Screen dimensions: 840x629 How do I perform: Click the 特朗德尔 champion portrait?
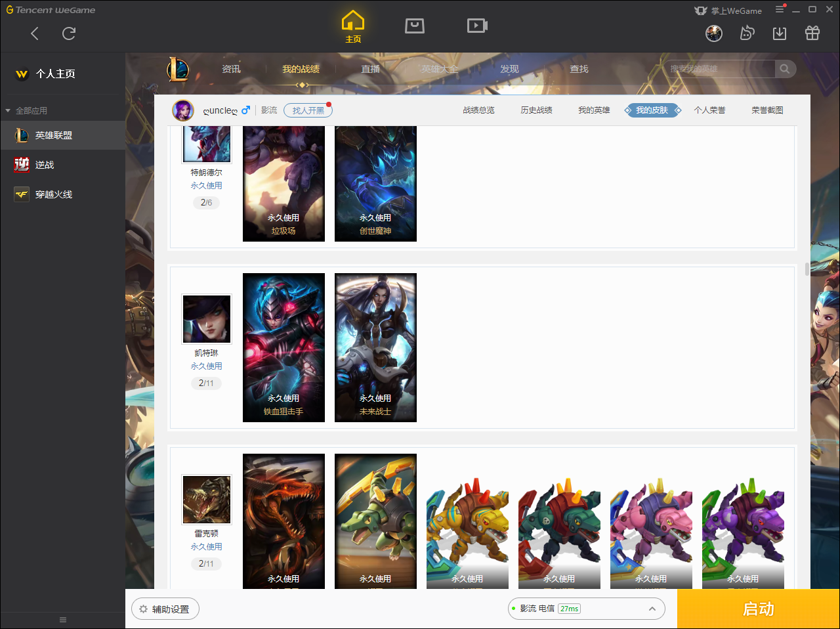207,144
